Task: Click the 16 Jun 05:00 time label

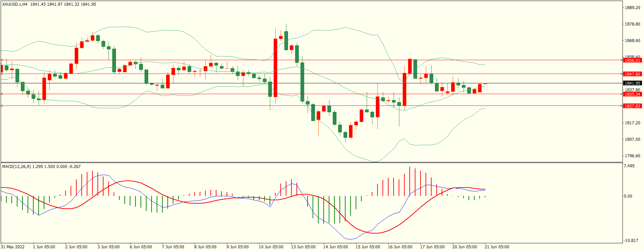Action: [x=400, y=247]
